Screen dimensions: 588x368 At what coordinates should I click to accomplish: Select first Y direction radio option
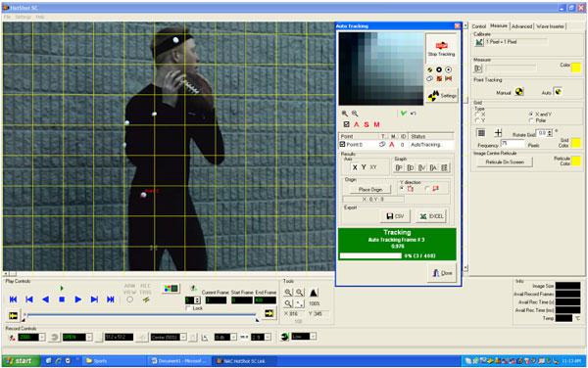tap(402, 188)
